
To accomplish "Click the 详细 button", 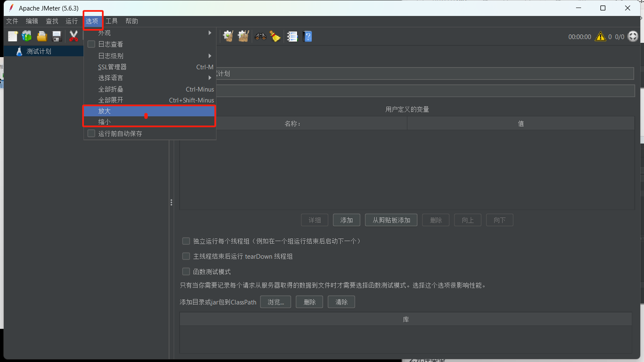I will [x=315, y=220].
